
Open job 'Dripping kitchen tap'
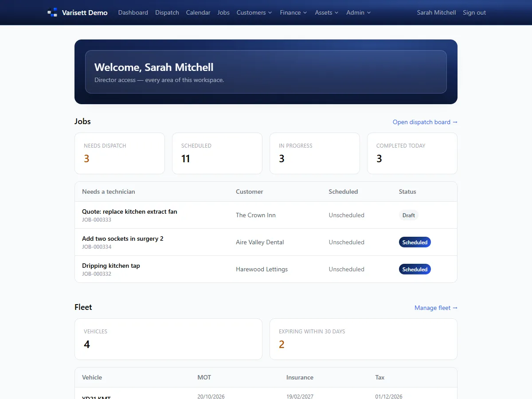point(111,266)
